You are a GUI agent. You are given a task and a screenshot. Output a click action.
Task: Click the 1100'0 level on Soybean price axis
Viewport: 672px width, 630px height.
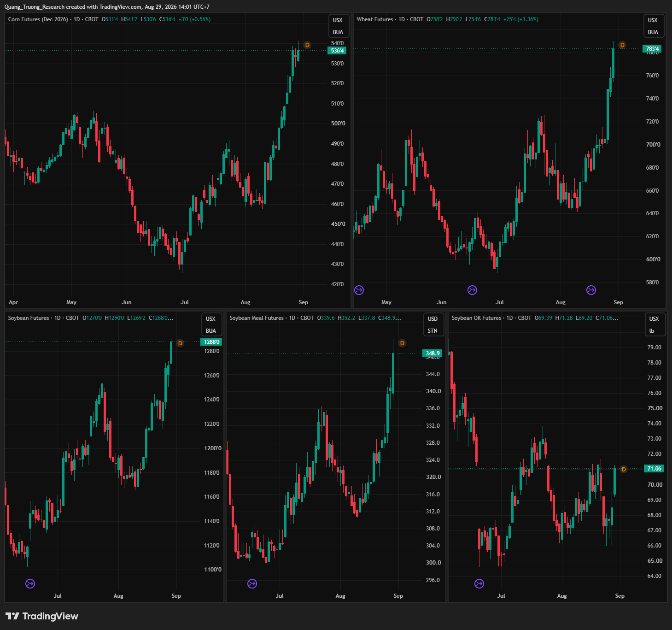point(213,570)
